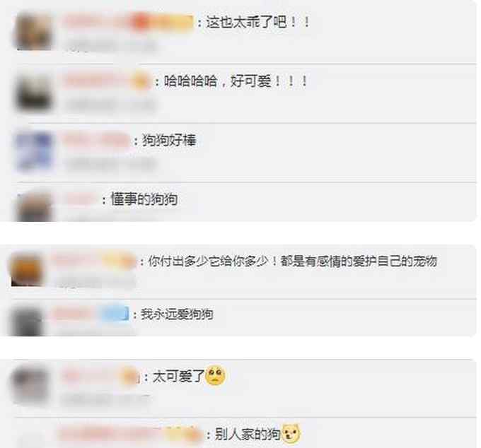Image resolution: width=481 pixels, height=448 pixels.
Task: Open blue avatar beside 狗狗好棒 comment
Action: coord(34,151)
